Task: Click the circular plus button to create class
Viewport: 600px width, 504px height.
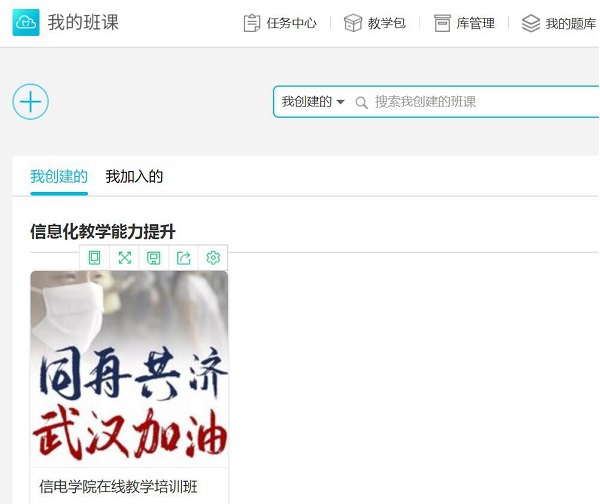Action: pyautogui.click(x=31, y=101)
